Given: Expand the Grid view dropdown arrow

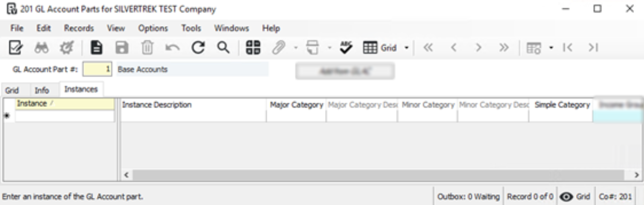Looking at the screenshot, I should pyautogui.click(x=407, y=48).
